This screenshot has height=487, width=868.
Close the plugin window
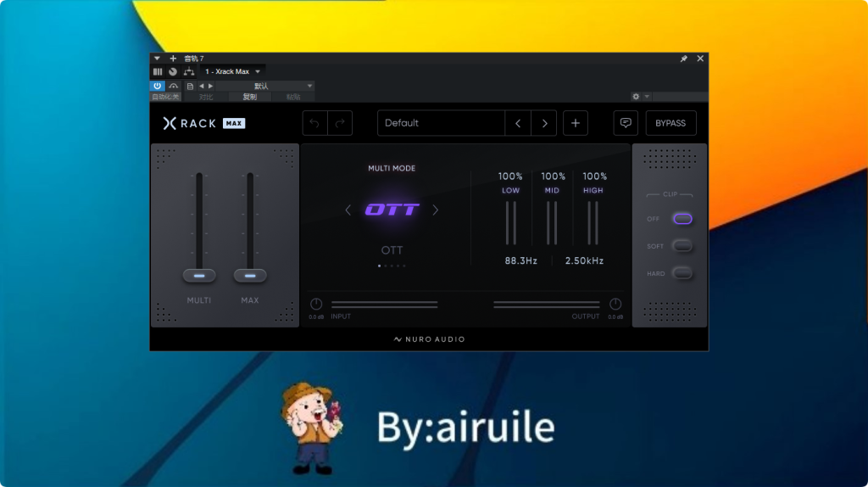click(x=700, y=59)
